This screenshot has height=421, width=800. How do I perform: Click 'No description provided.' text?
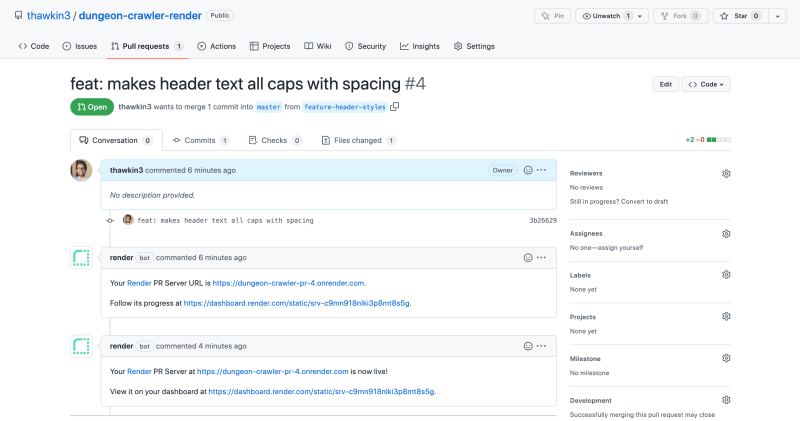coord(152,195)
